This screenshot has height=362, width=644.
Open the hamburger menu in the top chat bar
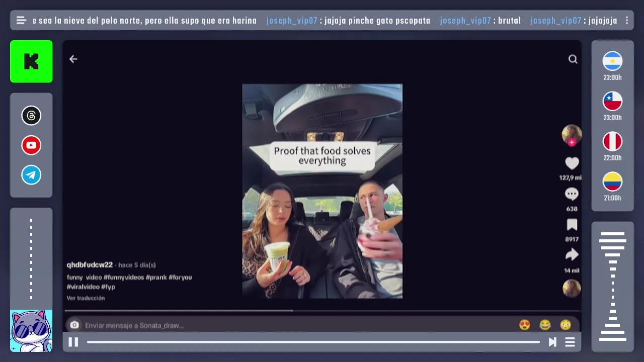tap(21, 21)
